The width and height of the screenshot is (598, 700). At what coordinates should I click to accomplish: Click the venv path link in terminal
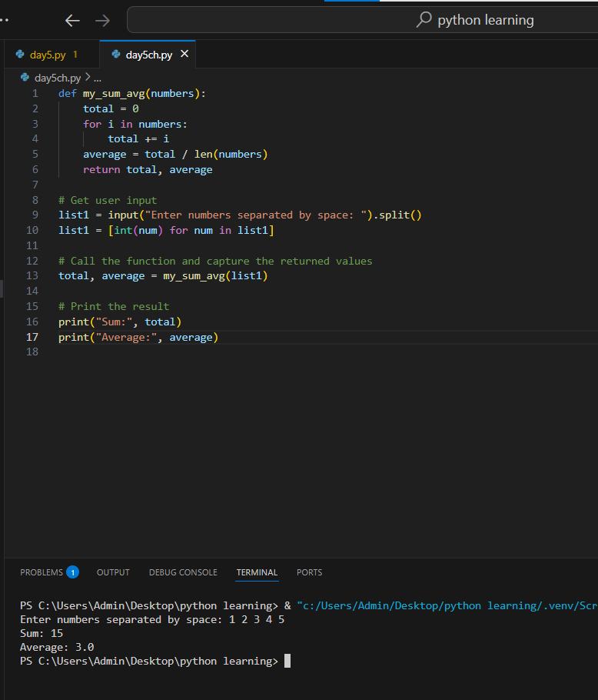[447, 606]
